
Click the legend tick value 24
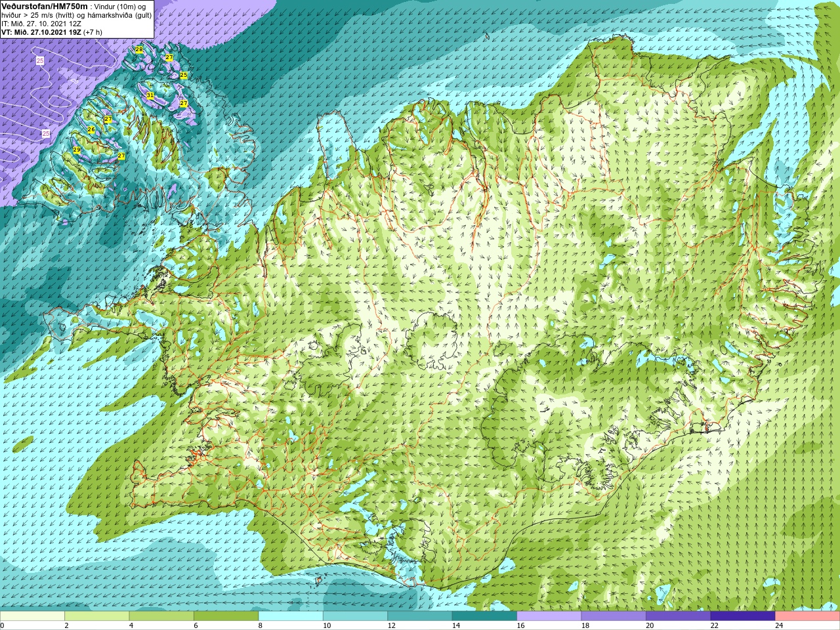coord(779,625)
